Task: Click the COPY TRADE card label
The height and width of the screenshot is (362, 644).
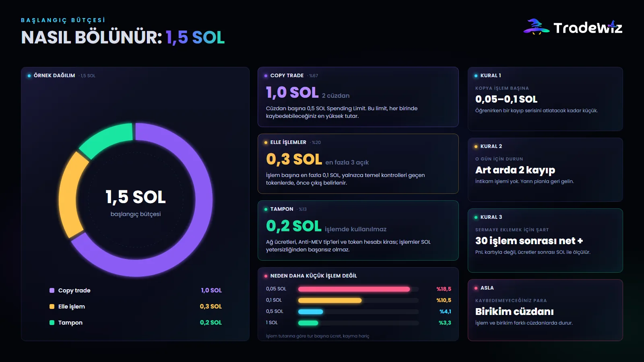Action: pos(287,76)
